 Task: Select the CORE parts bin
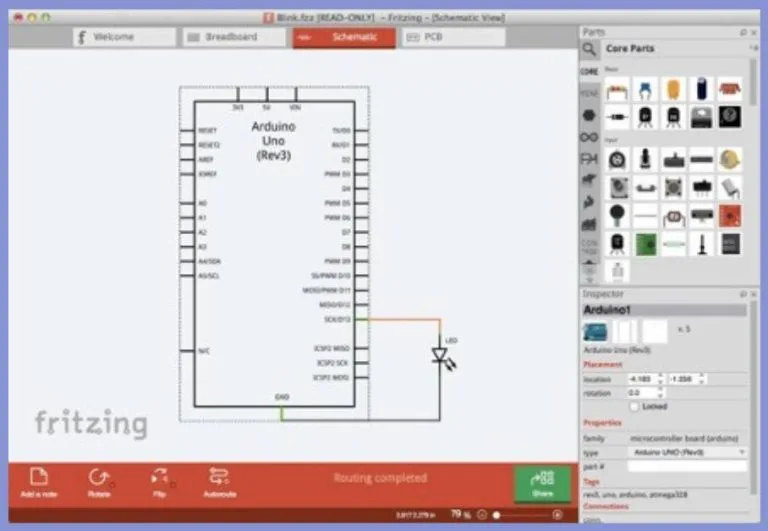(589, 71)
